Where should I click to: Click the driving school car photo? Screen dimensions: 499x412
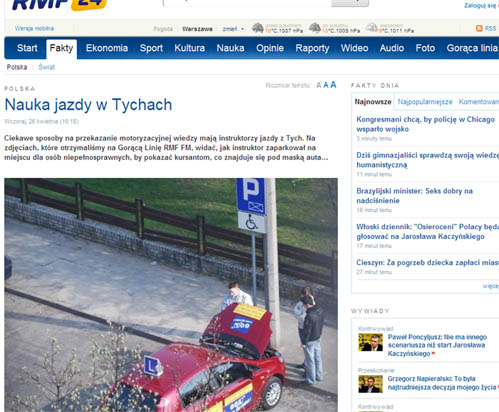171,295
